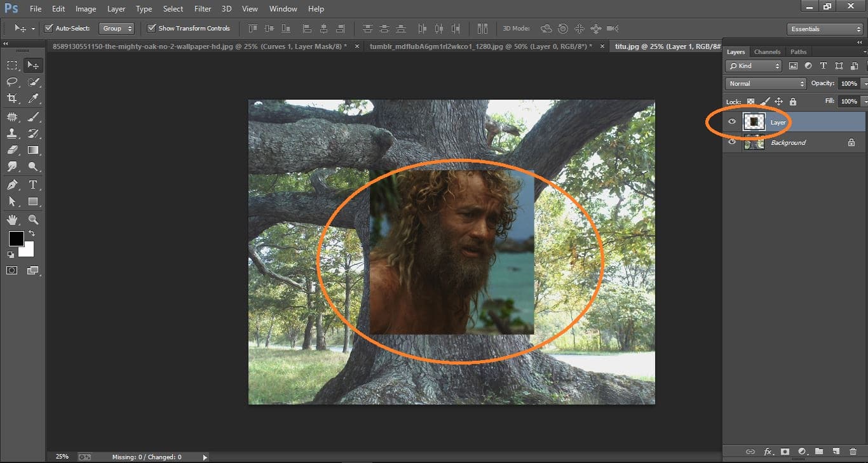Open the Add layer style (fx) menu
The height and width of the screenshot is (463, 868).
tap(768, 452)
